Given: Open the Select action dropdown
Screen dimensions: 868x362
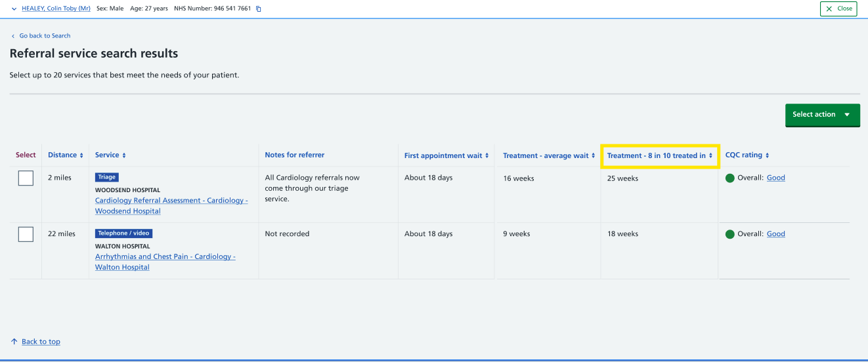Looking at the screenshot, I should (822, 115).
